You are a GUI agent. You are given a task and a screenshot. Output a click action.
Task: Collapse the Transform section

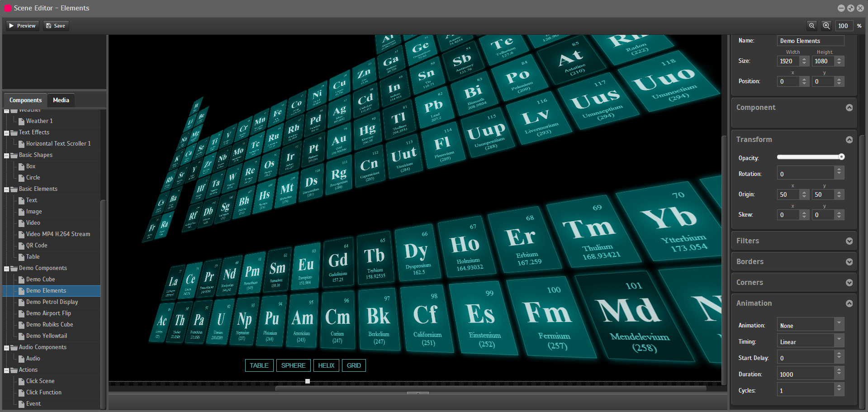click(x=849, y=140)
